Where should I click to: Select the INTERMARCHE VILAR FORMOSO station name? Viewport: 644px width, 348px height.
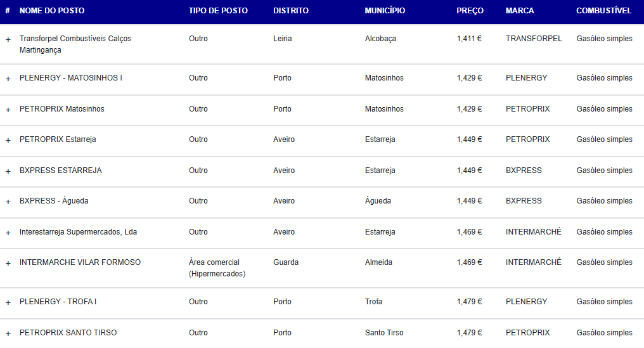click(x=80, y=262)
